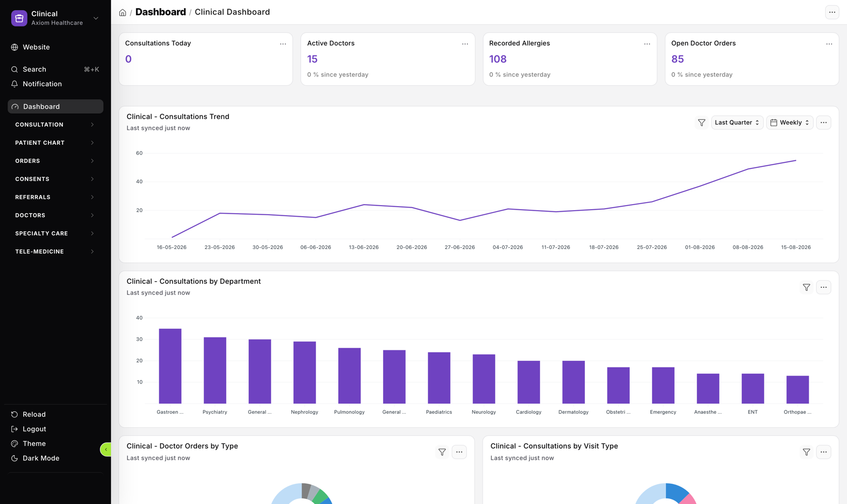Expand the REFERRALS sidebar section

tap(55, 197)
